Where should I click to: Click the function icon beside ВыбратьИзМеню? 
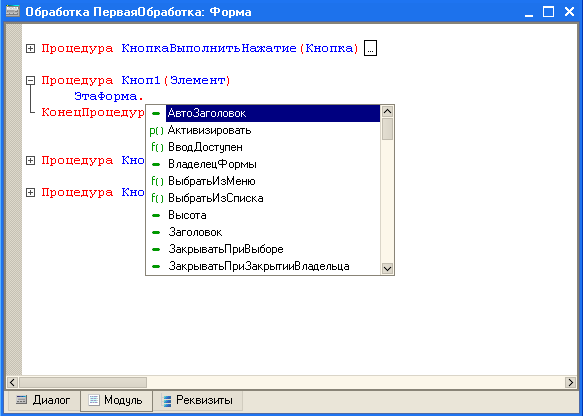pos(157,181)
